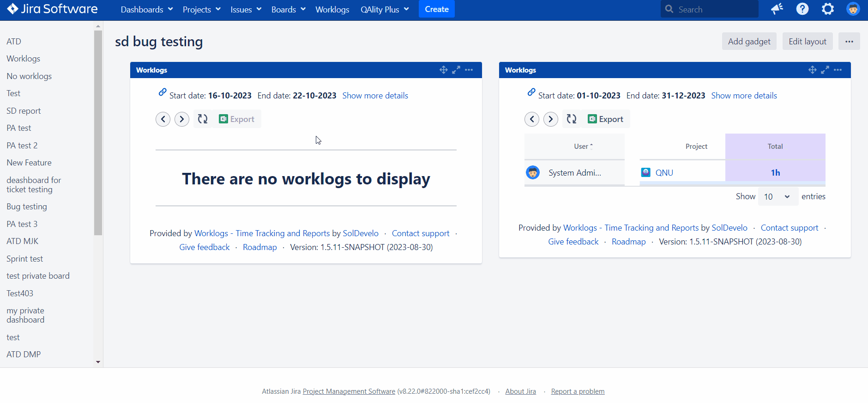The image size is (868, 403).
Task: Expand the QAlity Plus menu
Action: [x=385, y=9]
